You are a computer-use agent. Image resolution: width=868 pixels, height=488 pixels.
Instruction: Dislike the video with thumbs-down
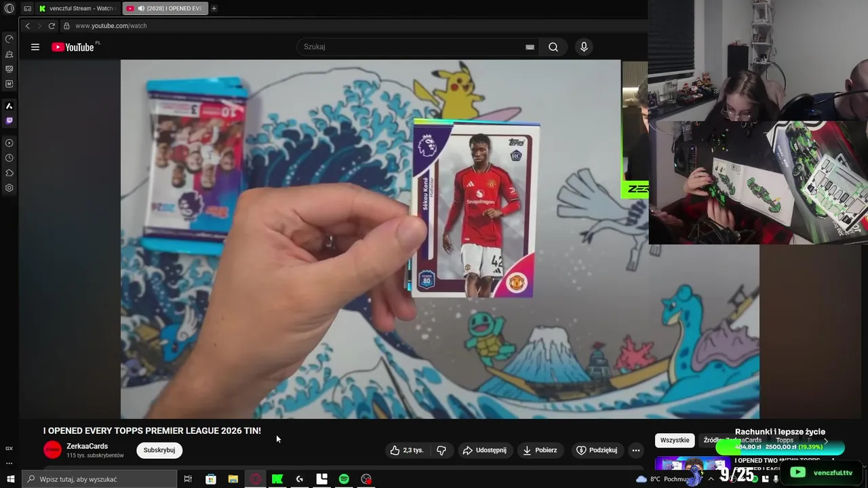click(x=441, y=450)
